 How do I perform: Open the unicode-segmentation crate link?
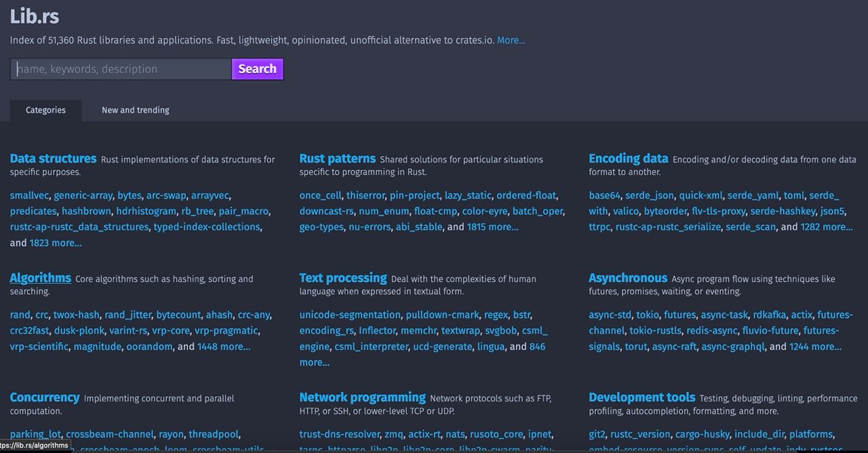350,315
